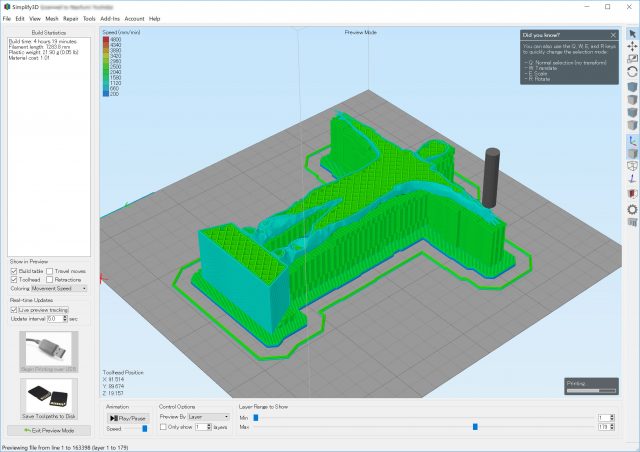Click the Max layer range slider handle

click(x=475, y=427)
